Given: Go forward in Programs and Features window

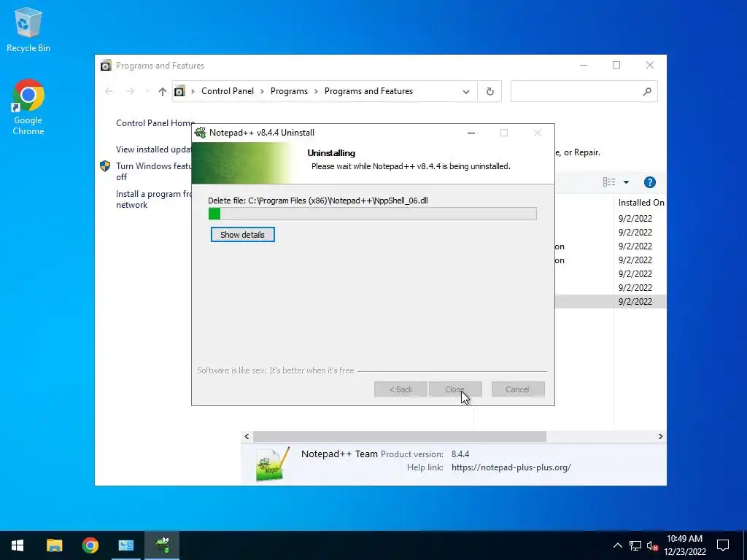Looking at the screenshot, I should click(130, 91).
